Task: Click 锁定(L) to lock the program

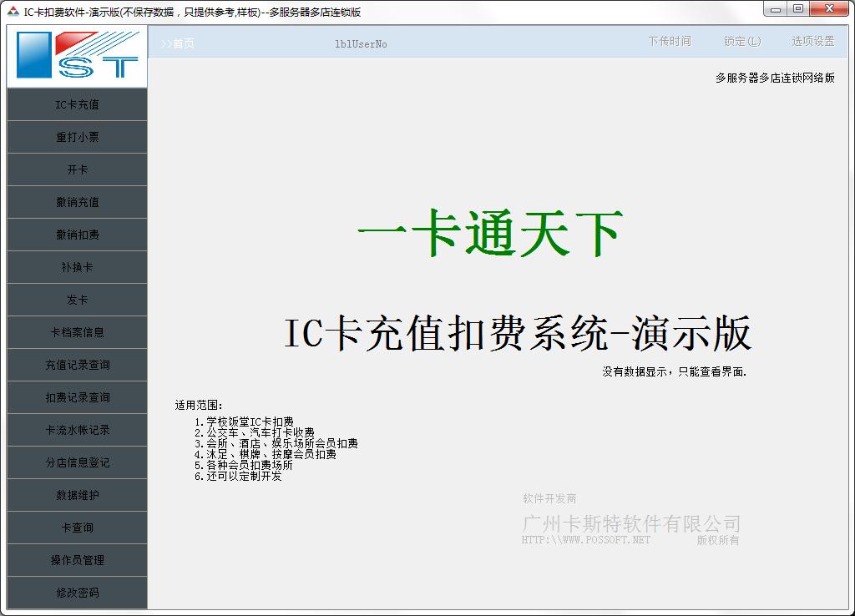Action: (x=742, y=42)
